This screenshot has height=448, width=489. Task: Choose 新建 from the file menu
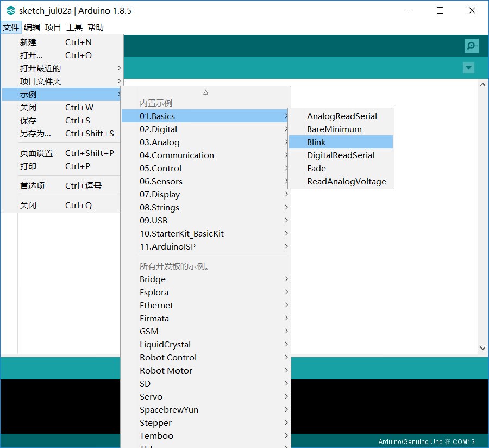(x=61, y=42)
